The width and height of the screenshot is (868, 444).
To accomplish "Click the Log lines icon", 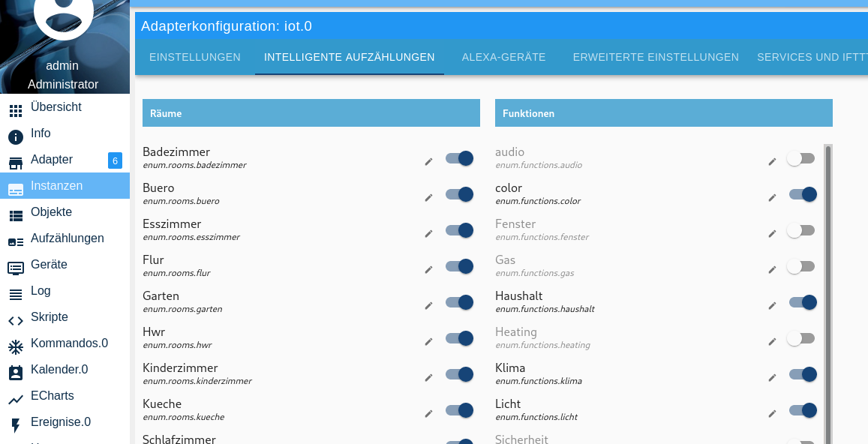I will coord(16,295).
